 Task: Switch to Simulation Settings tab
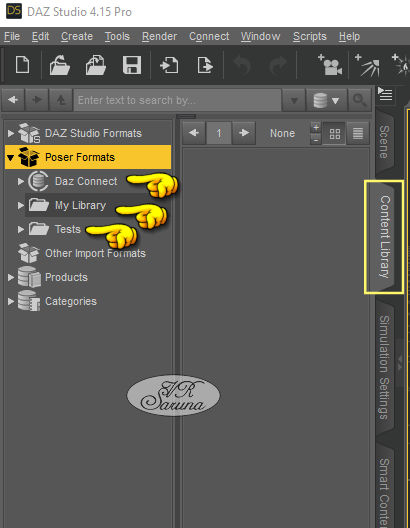pyautogui.click(x=384, y=367)
